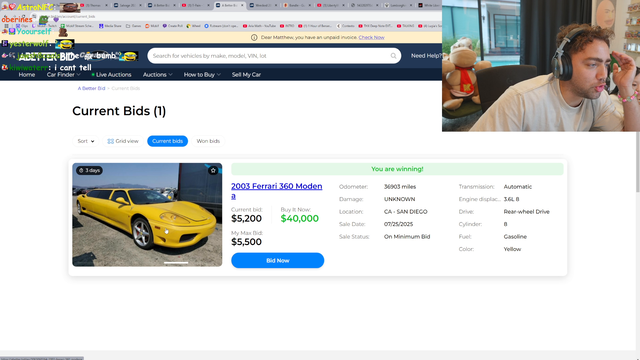Click the search magnifier icon

(x=393, y=56)
